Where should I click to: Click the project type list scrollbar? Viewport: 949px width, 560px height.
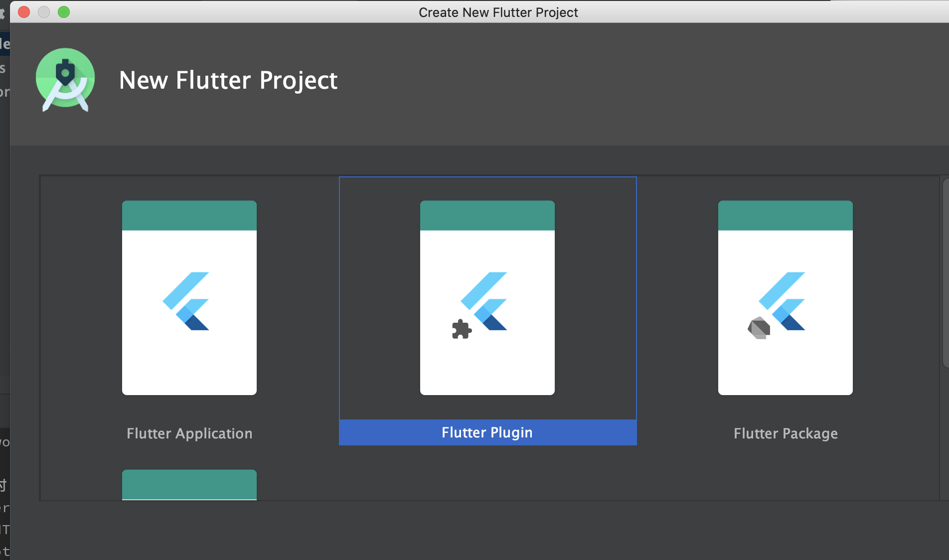coord(946,273)
